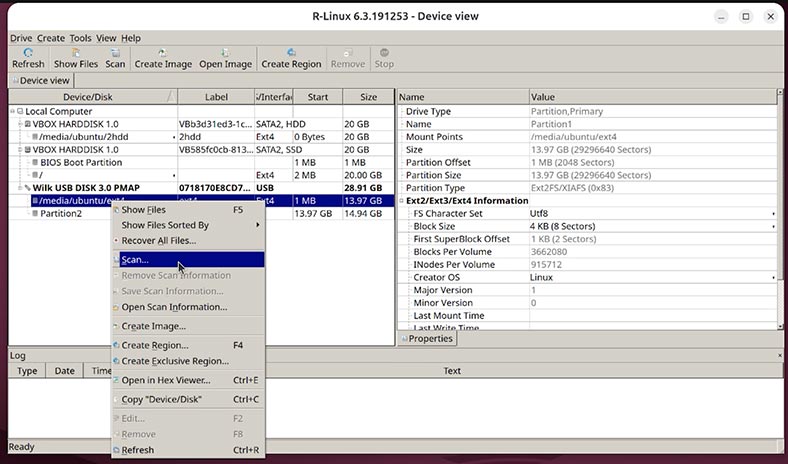Switch to the Device view tab

click(41, 80)
